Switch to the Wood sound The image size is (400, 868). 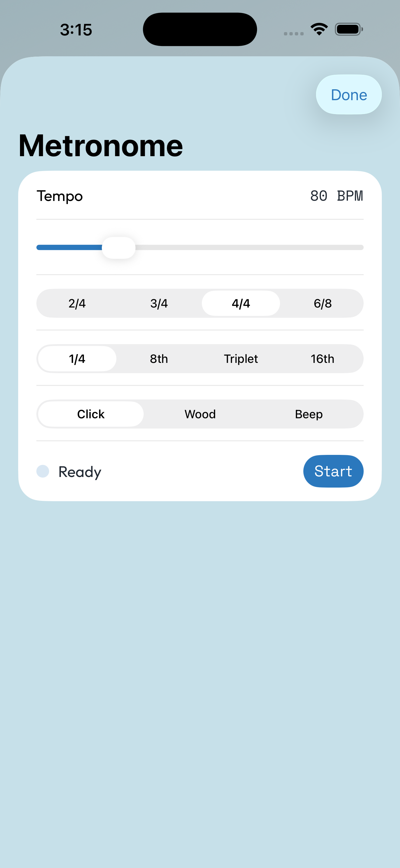200,414
